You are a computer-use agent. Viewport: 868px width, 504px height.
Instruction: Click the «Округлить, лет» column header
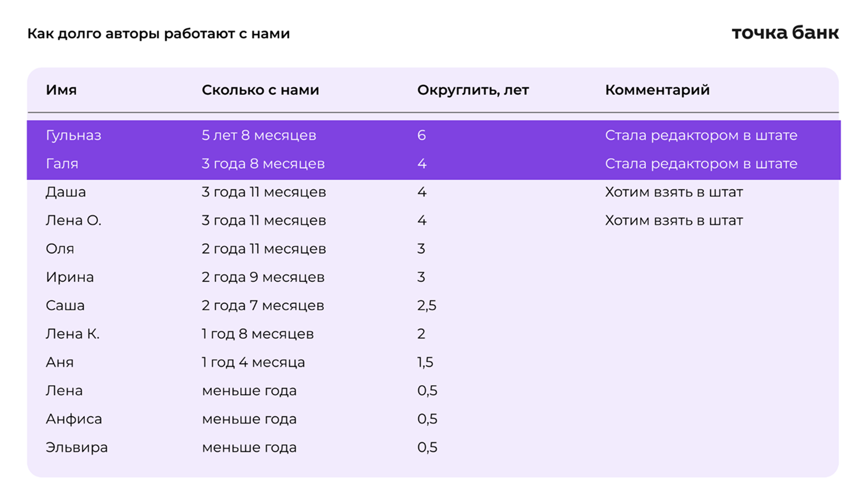(x=473, y=90)
